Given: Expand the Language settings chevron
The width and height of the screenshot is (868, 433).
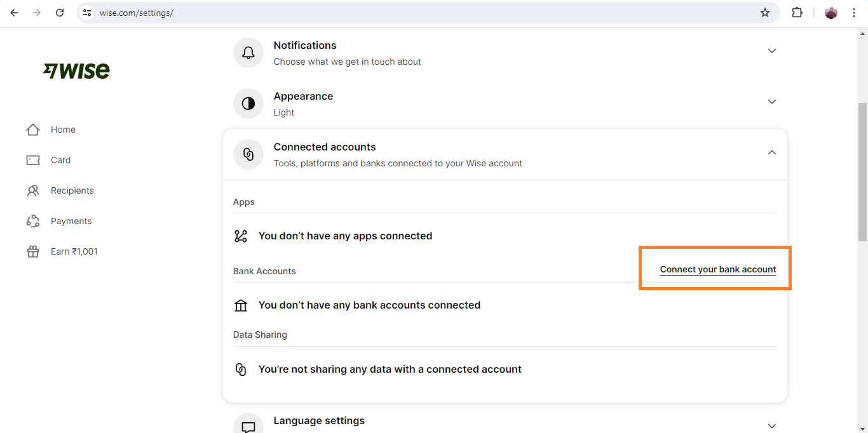Looking at the screenshot, I should [x=772, y=426].
